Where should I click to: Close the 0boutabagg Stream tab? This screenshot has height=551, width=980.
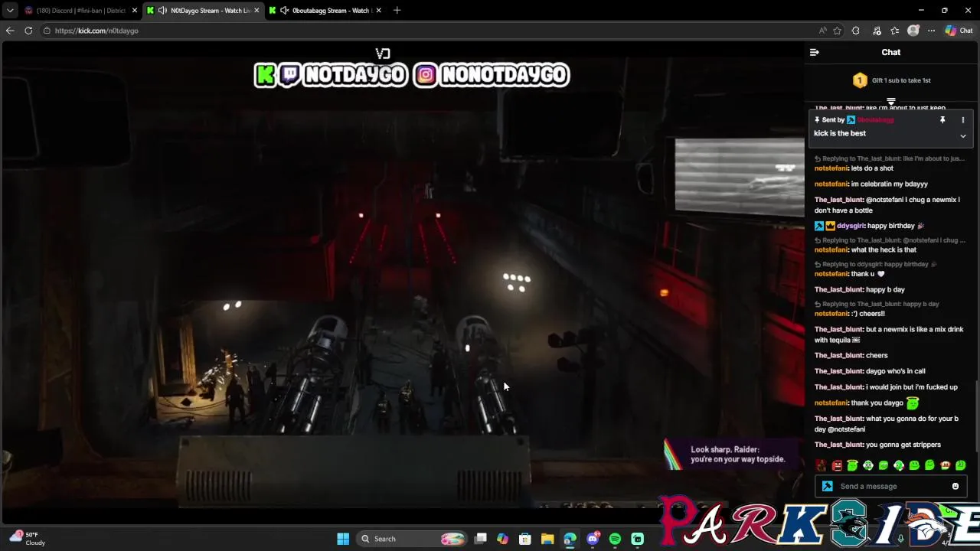[378, 11]
